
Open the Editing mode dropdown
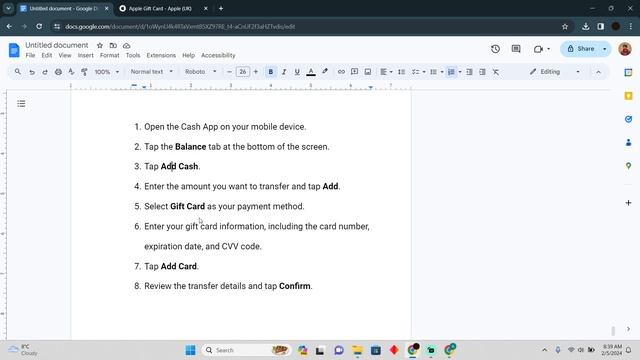pos(555,72)
